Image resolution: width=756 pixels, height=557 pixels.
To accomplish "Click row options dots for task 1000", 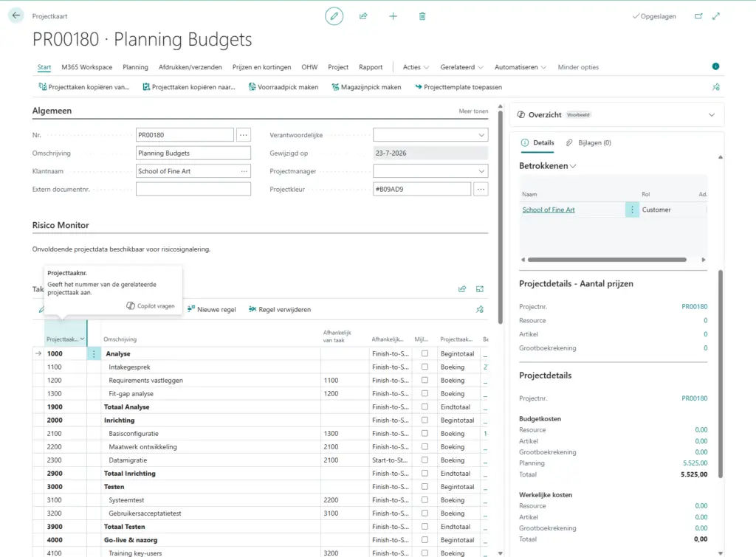I will click(94, 353).
